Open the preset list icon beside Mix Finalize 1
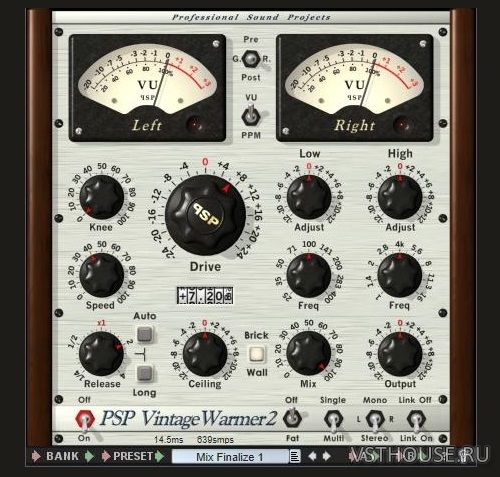The height and width of the screenshot is (477, 500). (295, 456)
